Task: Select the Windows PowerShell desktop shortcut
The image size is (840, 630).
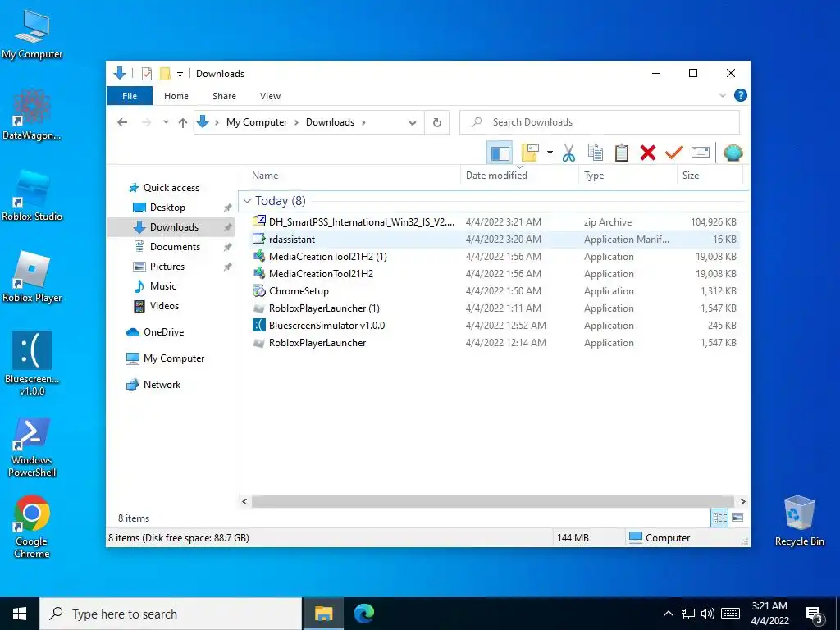Action: tap(32, 447)
